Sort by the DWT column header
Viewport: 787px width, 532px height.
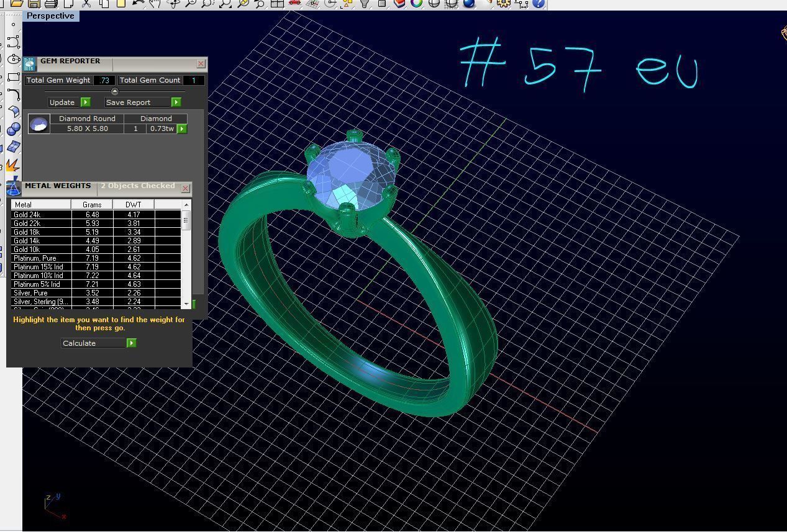click(133, 204)
